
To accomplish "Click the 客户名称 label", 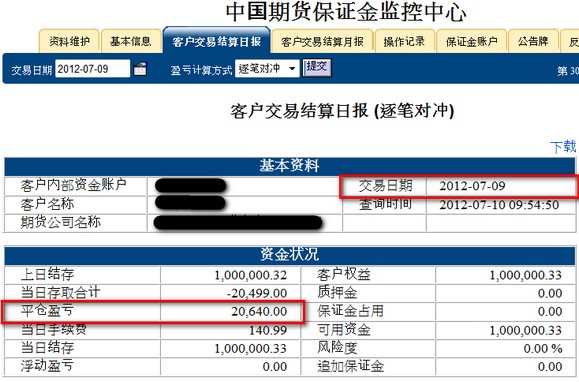I will (47, 203).
